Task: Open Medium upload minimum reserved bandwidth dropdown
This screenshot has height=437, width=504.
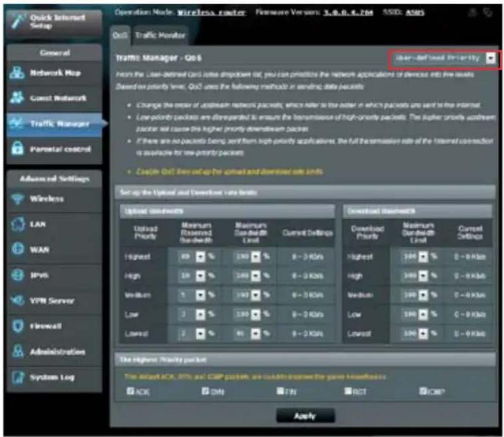Action: [192, 295]
